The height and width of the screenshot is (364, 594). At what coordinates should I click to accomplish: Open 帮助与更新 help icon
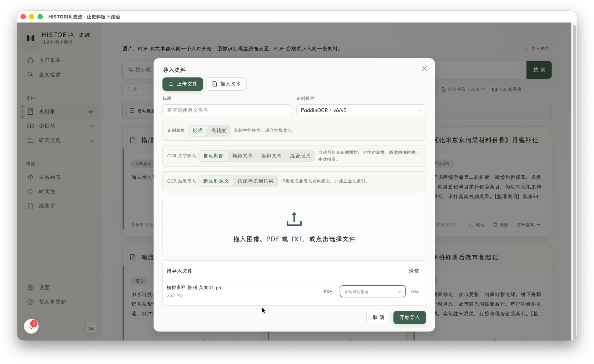coord(30,302)
